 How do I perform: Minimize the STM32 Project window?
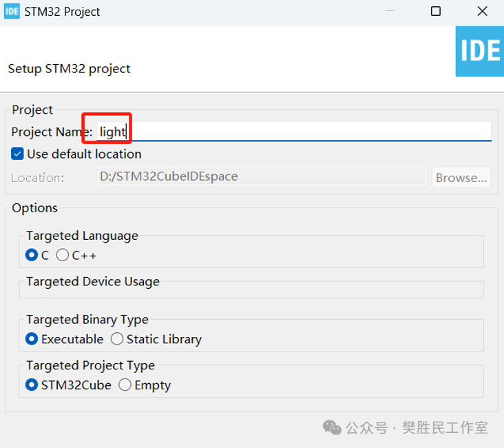pyautogui.click(x=390, y=11)
